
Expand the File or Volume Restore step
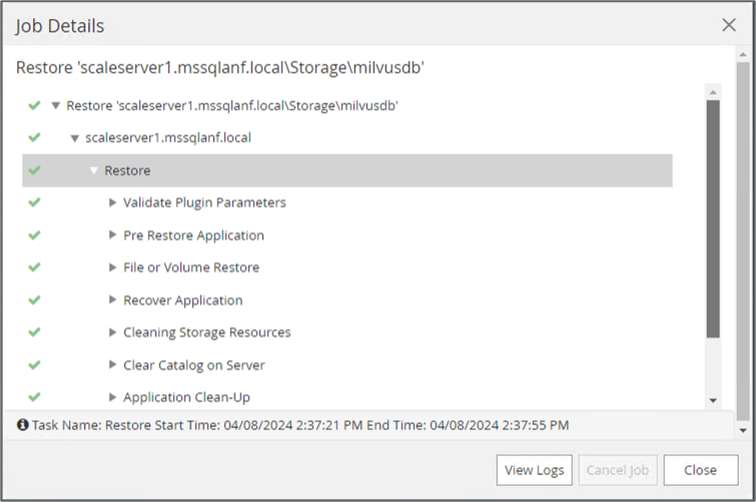click(113, 268)
